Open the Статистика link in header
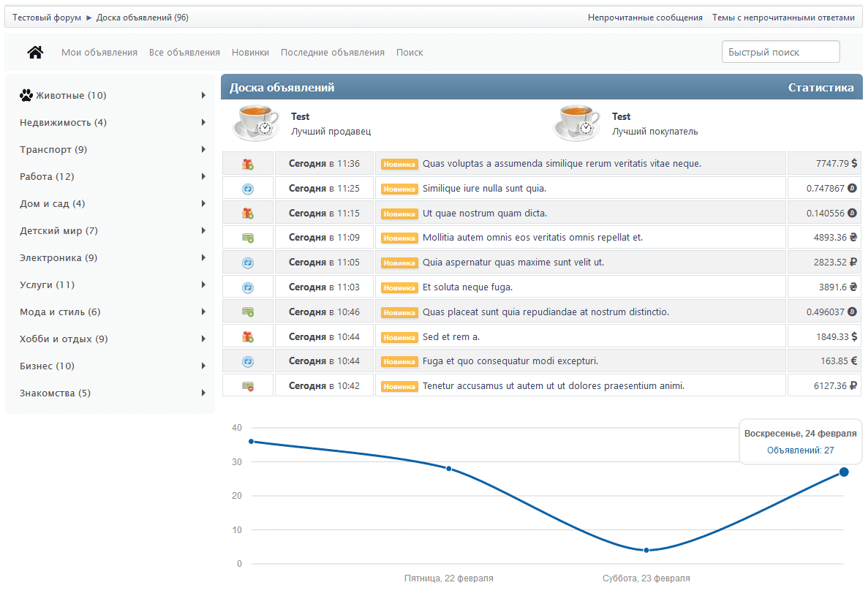The width and height of the screenshot is (868, 596). point(820,88)
